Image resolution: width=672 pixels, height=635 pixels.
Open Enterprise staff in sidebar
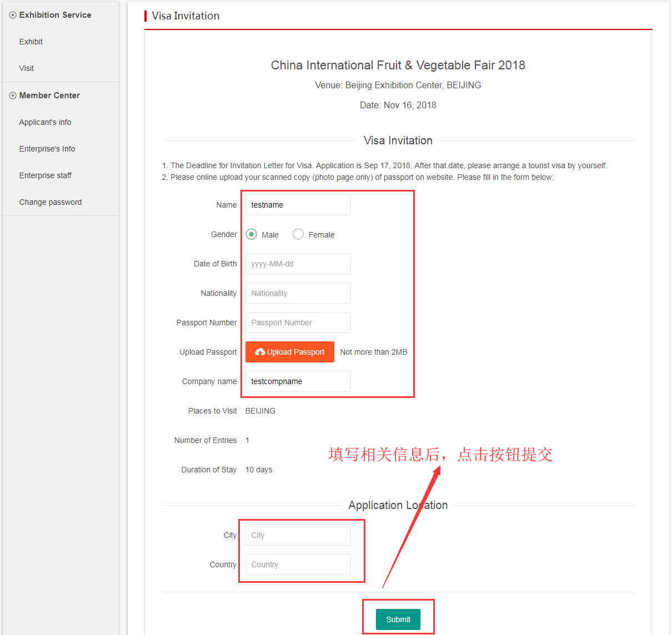[46, 175]
